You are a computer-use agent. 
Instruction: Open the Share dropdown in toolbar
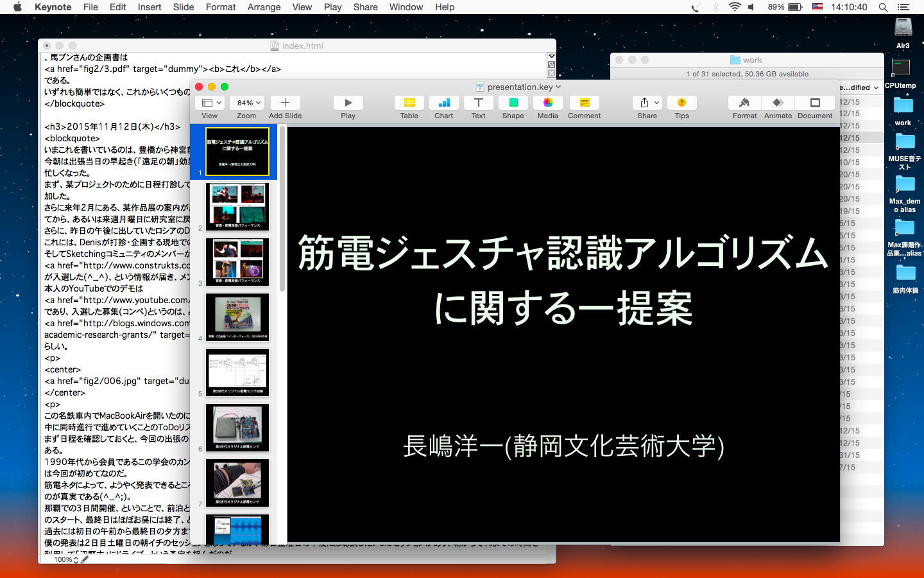647,103
